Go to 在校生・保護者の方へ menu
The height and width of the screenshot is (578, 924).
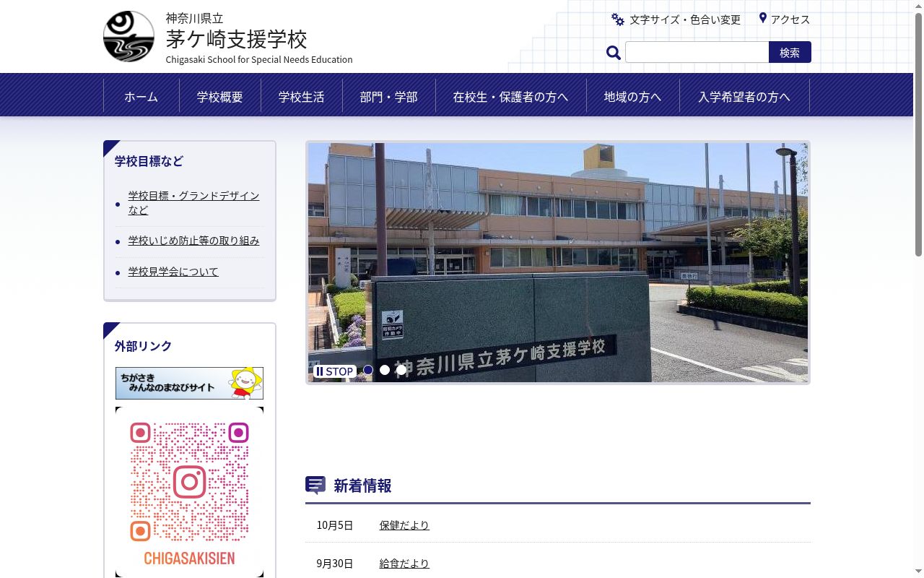[x=511, y=96]
